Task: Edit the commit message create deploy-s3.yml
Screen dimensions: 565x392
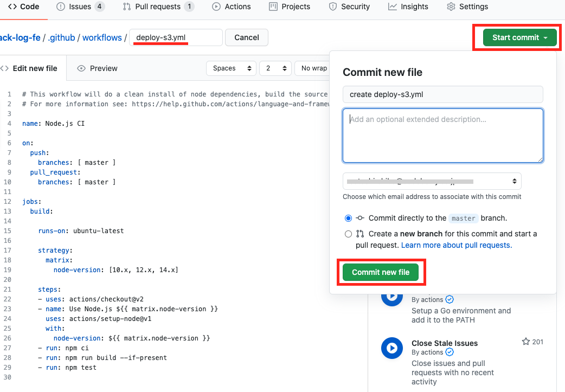Action: [443, 94]
